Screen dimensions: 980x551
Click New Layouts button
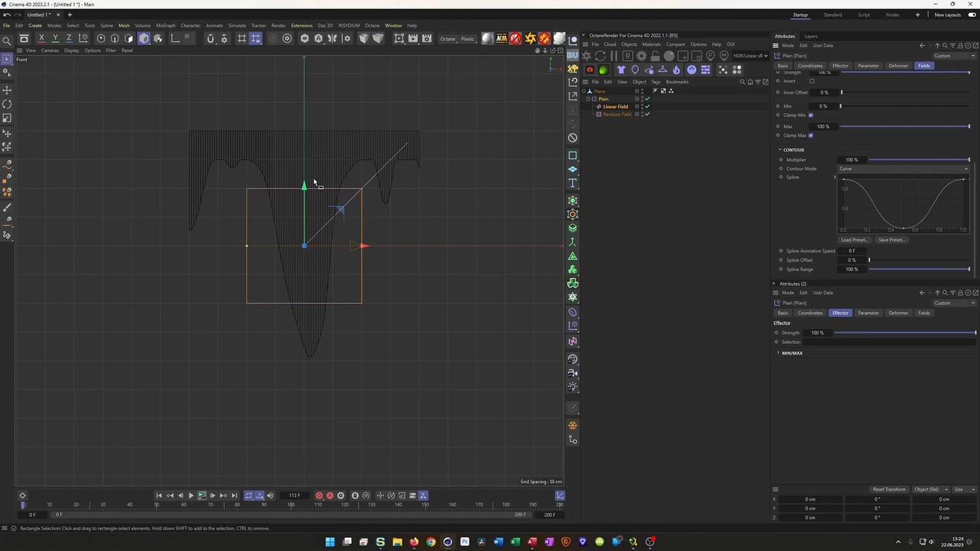(947, 15)
